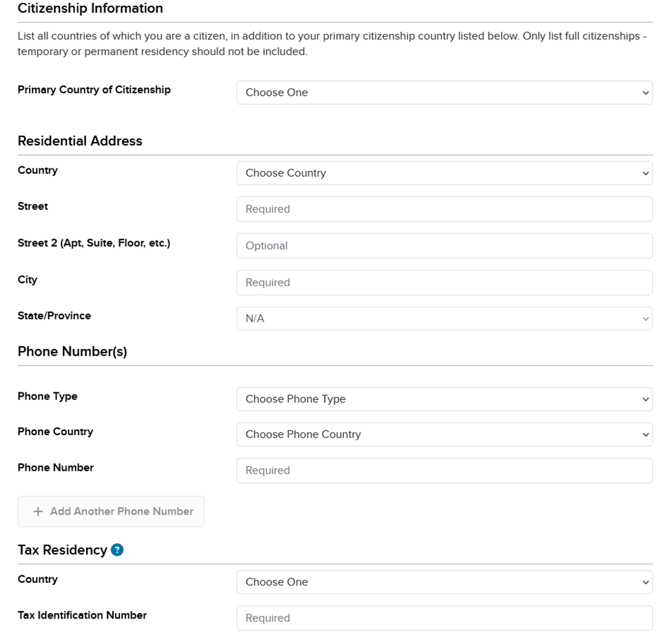
Task: Focus the Street 2 optional field
Action: click(x=444, y=246)
